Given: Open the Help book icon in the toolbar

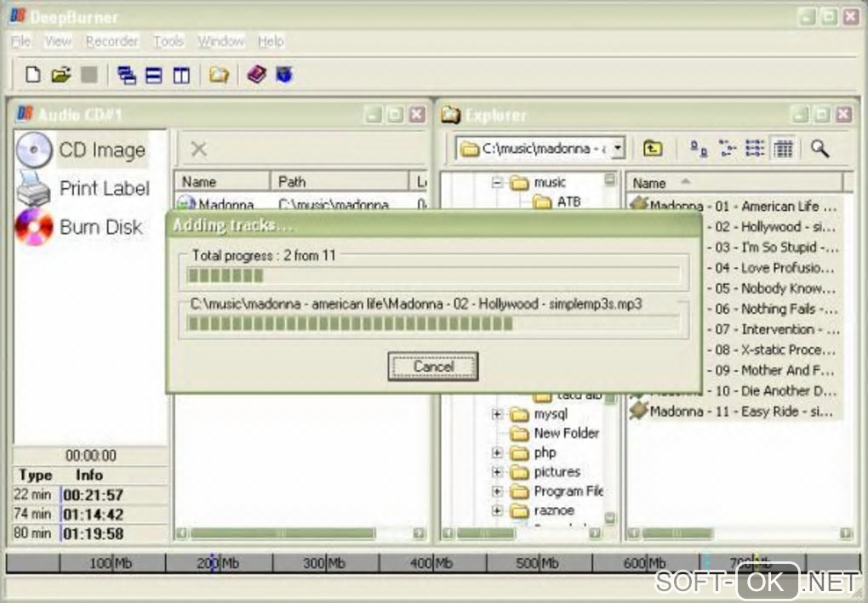Looking at the screenshot, I should point(256,74).
